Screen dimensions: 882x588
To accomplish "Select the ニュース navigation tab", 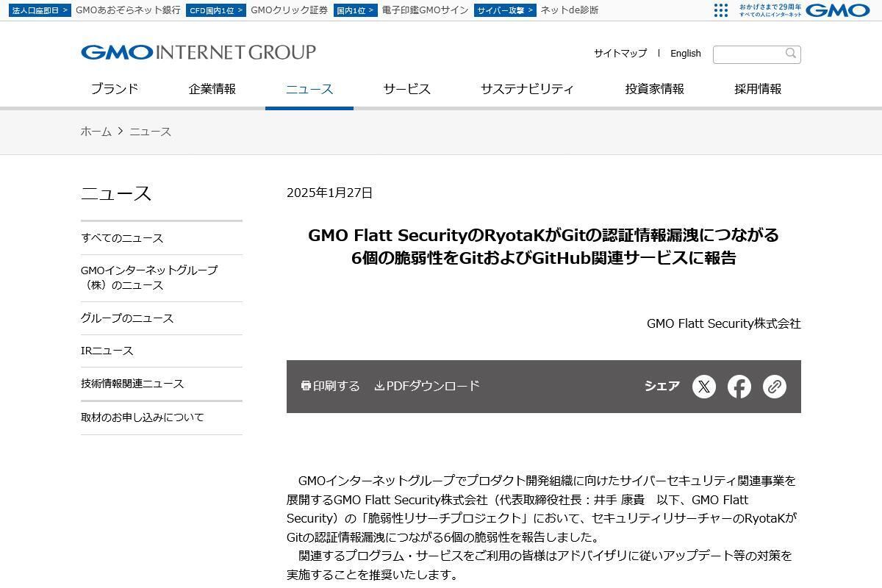I will pos(309,89).
